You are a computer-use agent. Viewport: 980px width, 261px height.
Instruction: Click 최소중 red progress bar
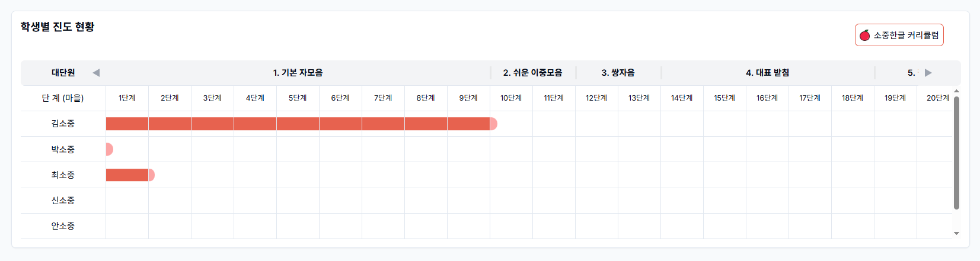click(127, 175)
